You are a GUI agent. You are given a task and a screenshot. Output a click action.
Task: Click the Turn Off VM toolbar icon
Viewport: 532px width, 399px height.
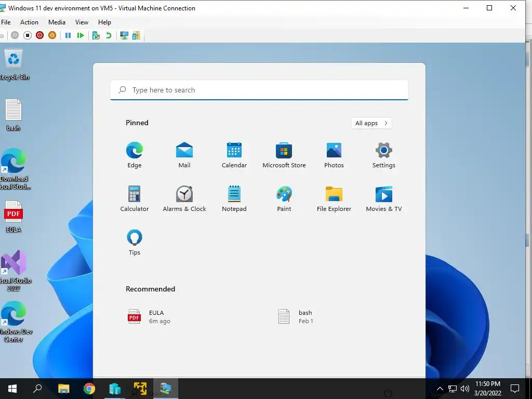(28, 35)
